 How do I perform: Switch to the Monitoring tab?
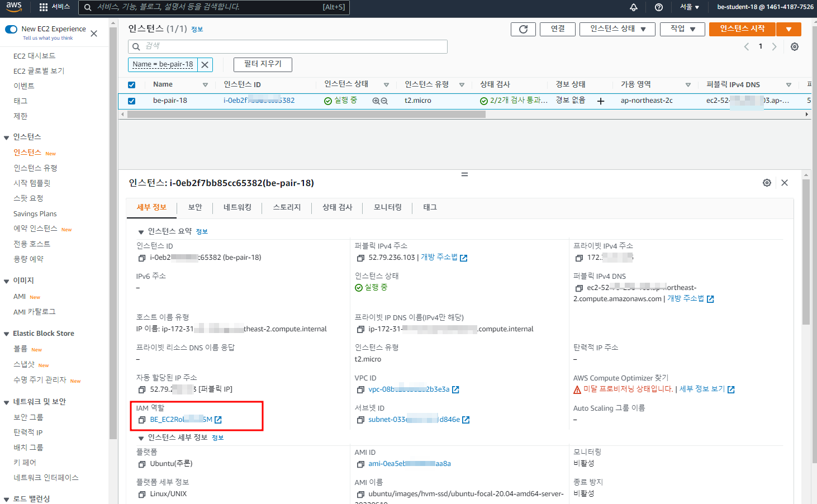click(x=388, y=207)
